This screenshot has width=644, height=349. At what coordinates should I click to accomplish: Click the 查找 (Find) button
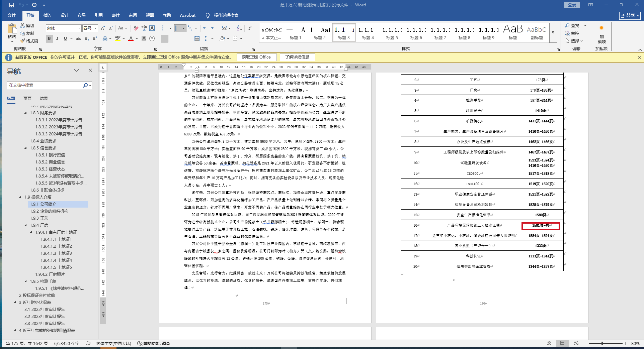tap(572, 25)
